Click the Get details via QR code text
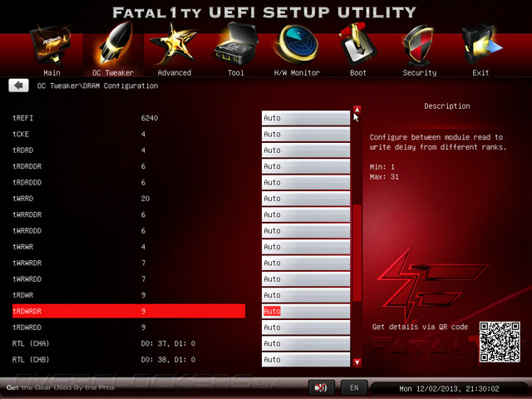 click(x=420, y=327)
